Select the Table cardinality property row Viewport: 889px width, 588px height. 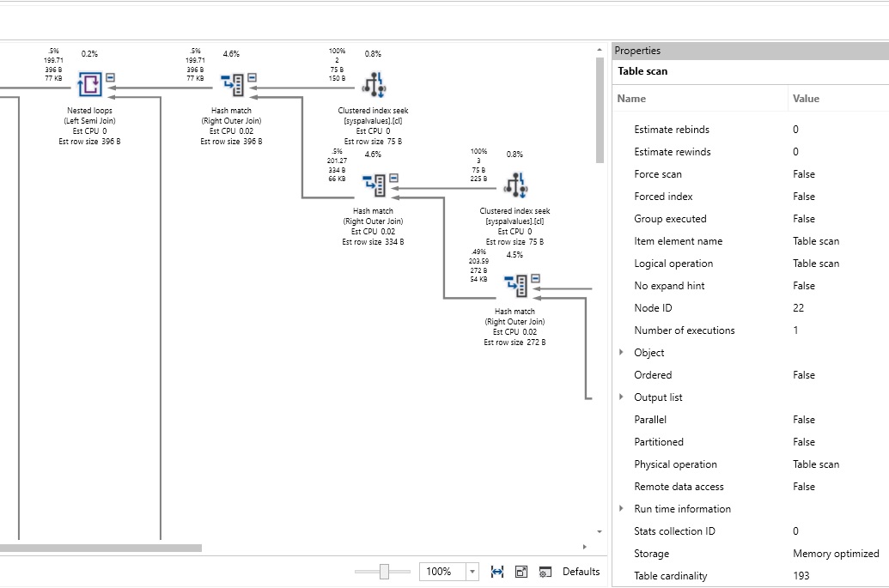(x=751, y=575)
